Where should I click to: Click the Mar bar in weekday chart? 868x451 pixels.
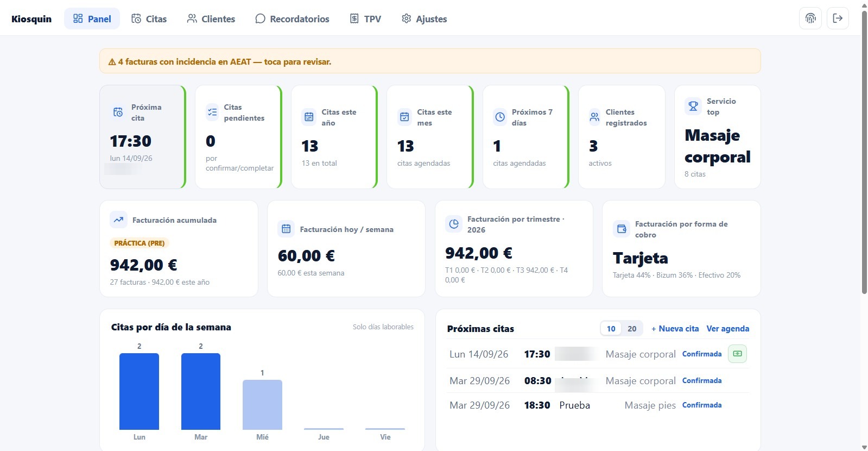click(x=201, y=391)
